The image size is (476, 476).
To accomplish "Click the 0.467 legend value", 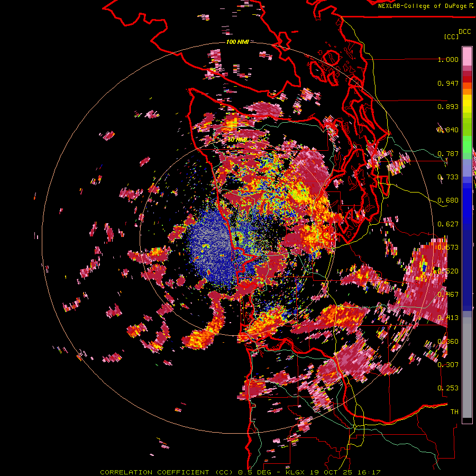I will coord(448,295).
